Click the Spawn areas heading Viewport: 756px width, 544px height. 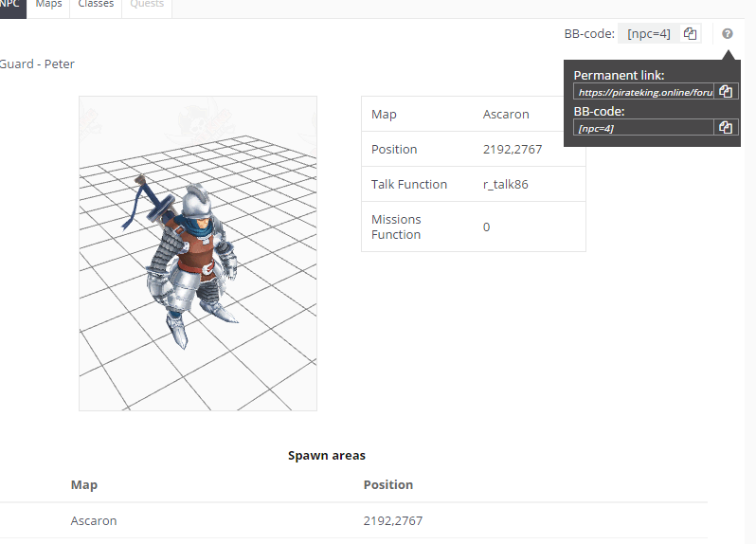[327, 456]
